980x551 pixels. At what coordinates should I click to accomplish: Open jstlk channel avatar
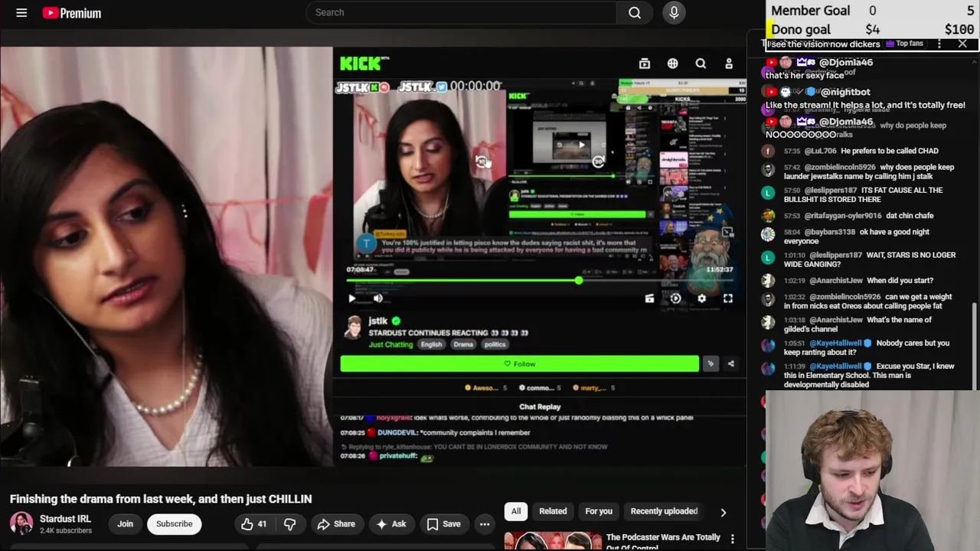(x=353, y=328)
